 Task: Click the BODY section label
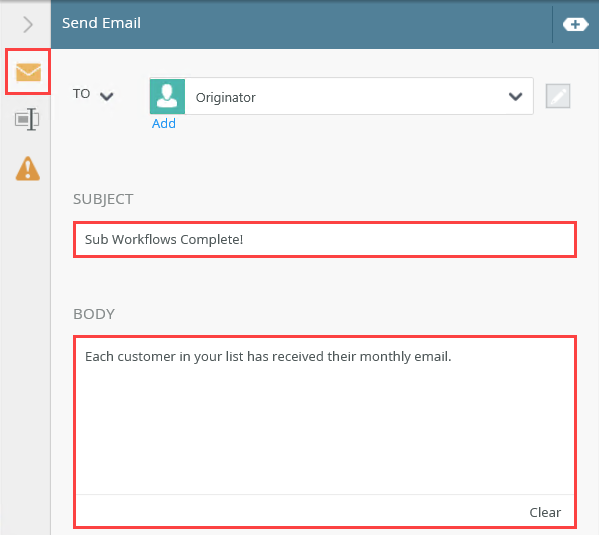pos(94,314)
